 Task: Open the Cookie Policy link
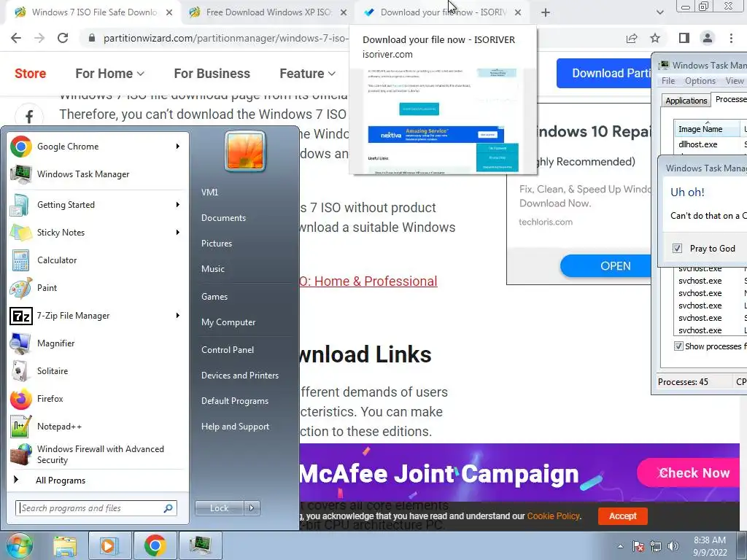553,516
